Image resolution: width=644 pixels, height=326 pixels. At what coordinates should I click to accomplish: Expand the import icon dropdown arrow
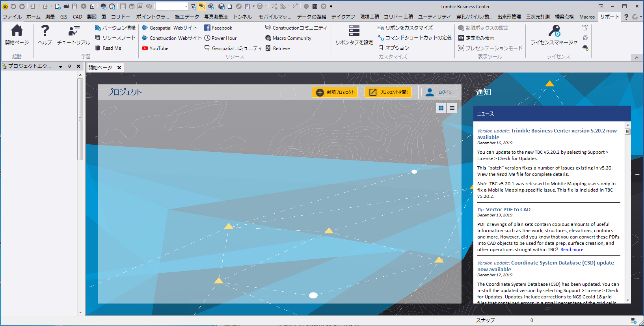[39, 6]
